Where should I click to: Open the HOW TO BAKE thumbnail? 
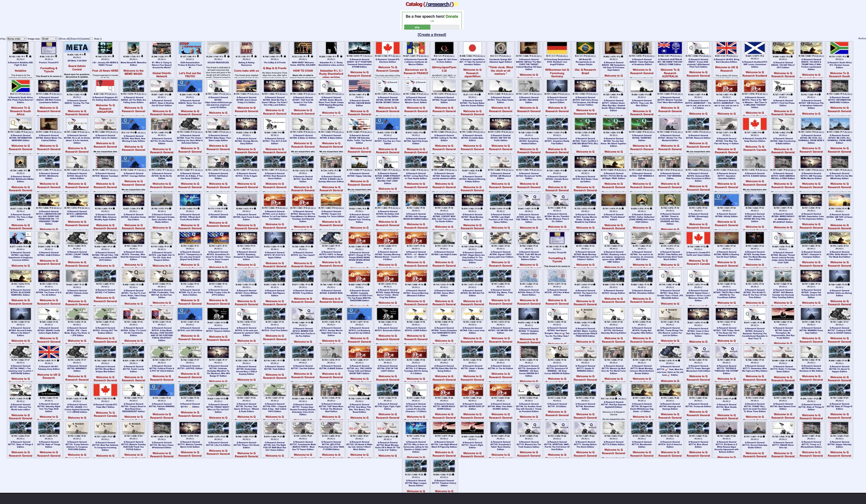(247, 48)
